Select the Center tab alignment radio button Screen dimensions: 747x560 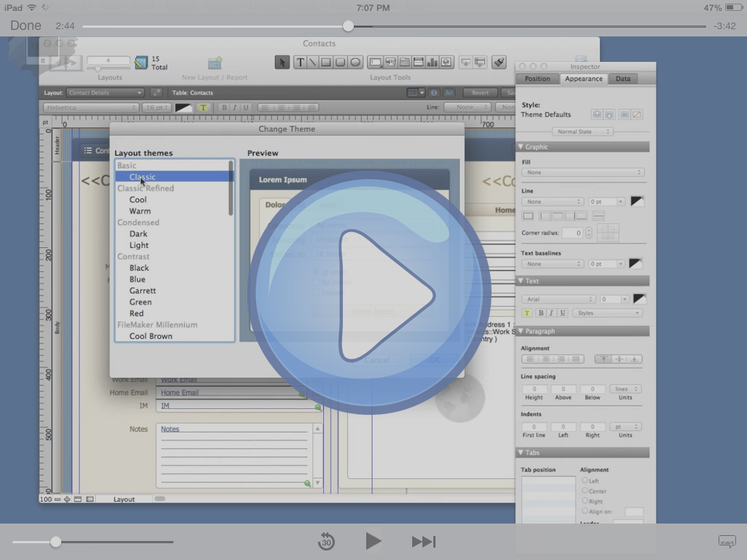[584, 491]
